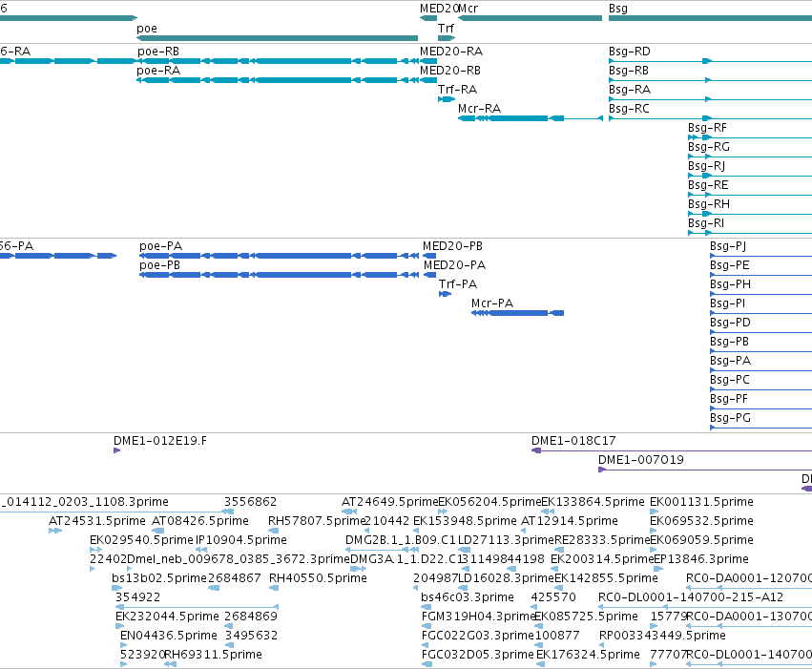Open the Trf gene label

tap(446, 28)
